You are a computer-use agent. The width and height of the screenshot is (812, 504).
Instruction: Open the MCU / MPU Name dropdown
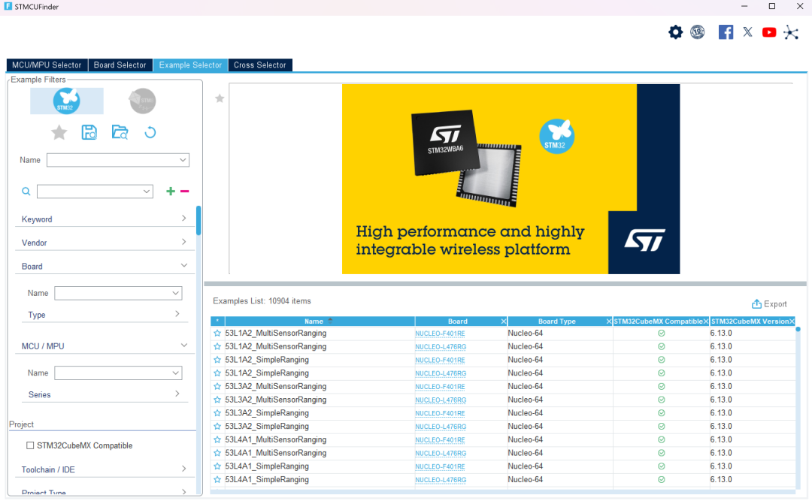pos(119,373)
